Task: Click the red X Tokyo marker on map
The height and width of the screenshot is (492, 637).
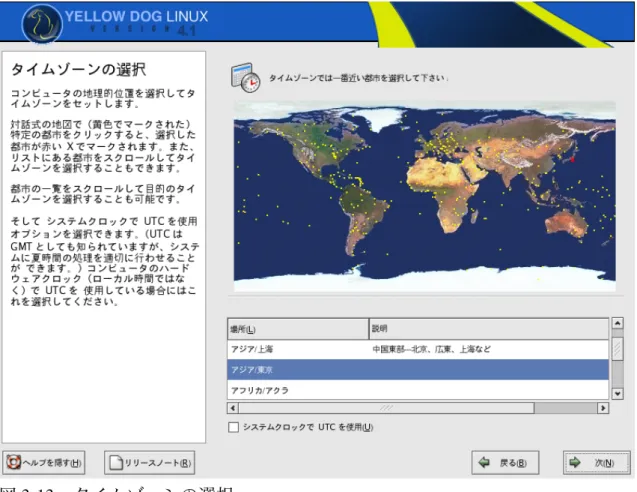Action: [573, 160]
